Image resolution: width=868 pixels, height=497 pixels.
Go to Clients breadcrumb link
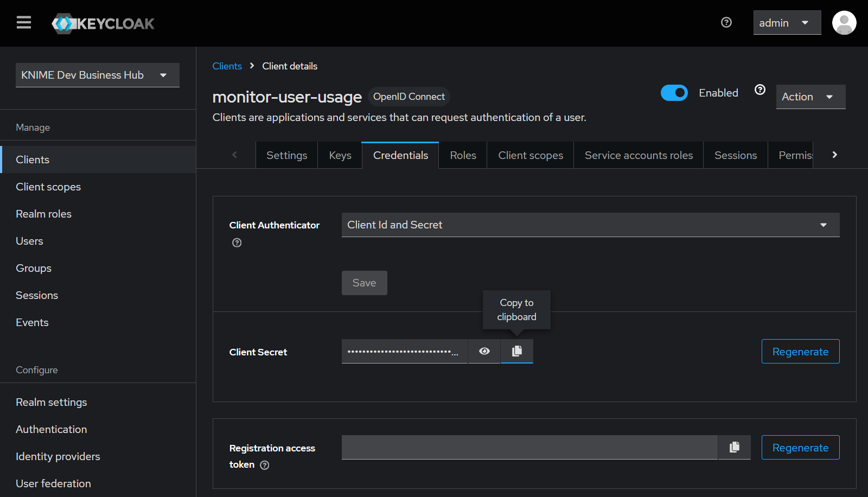click(x=227, y=66)
